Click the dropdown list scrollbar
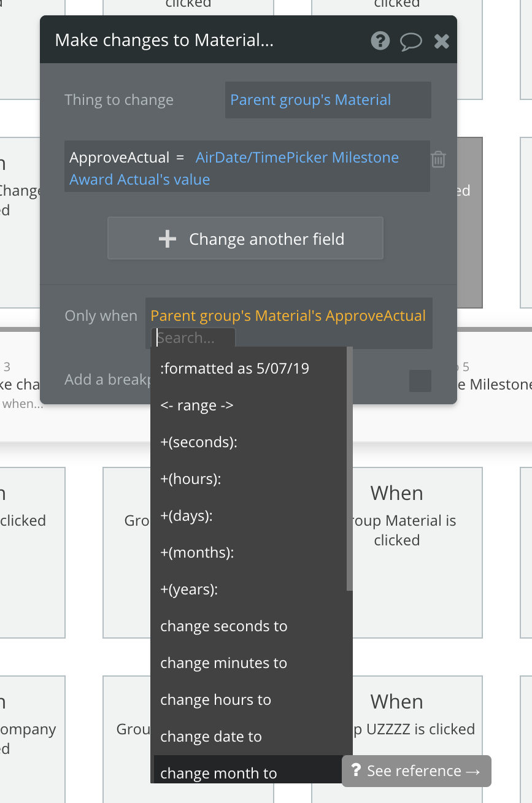 click(350, 469)
